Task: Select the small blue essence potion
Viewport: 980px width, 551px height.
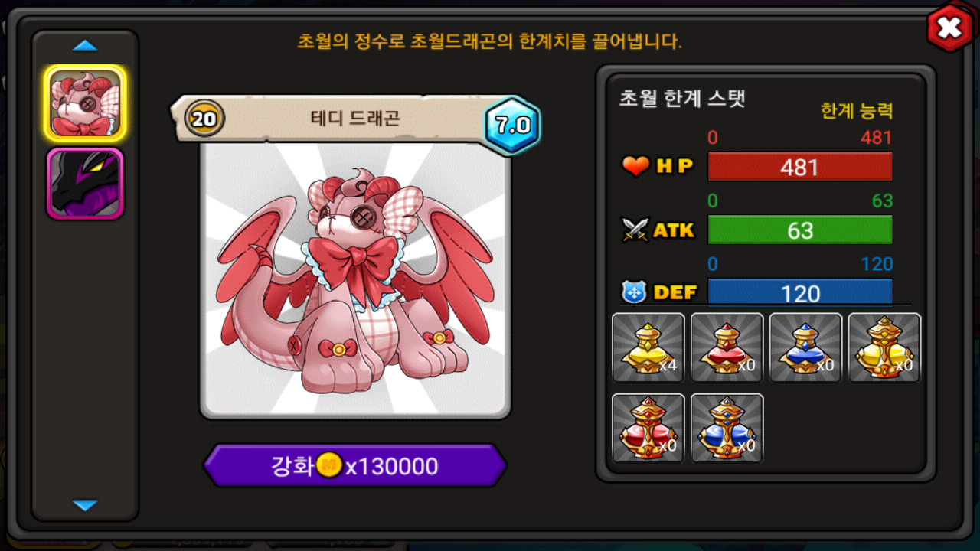Action: (805, 347)
